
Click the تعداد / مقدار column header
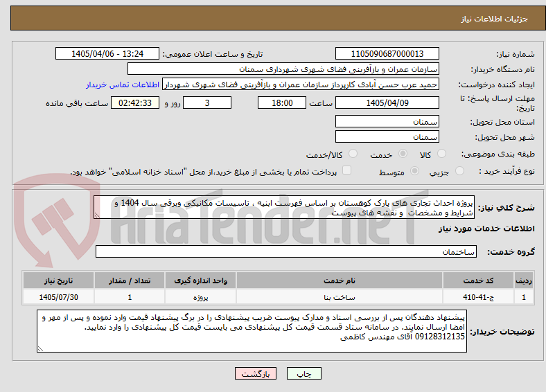point(130,280)
